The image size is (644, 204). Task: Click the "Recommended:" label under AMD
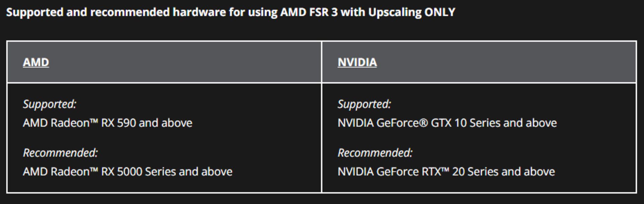pos(60,153)
